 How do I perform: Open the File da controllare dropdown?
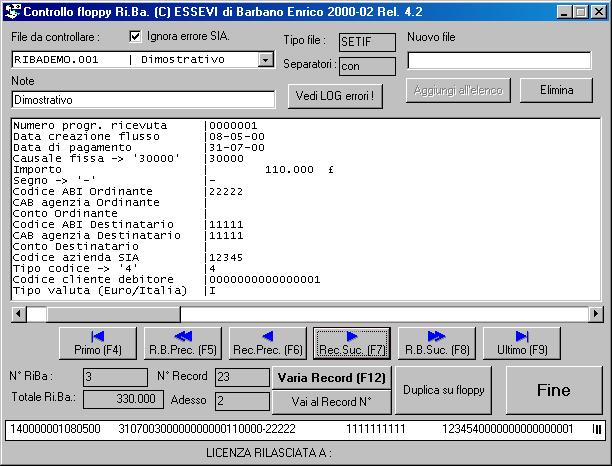pos(265,59)
